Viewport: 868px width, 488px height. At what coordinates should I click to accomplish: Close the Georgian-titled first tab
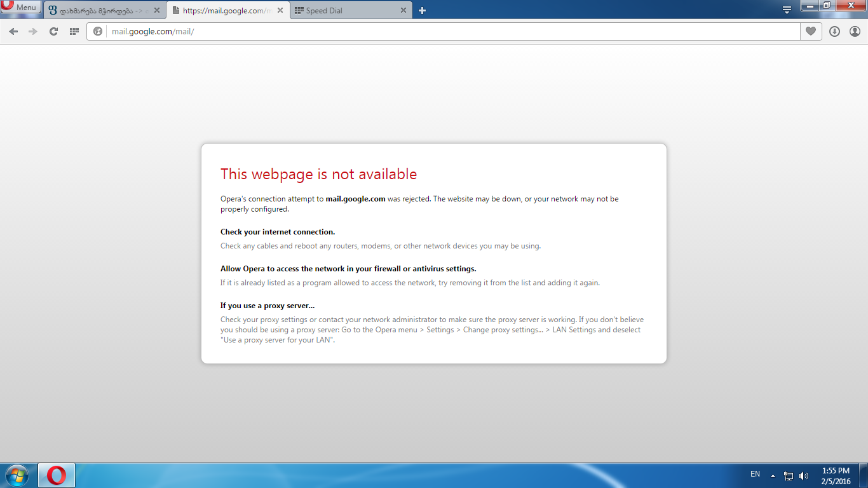156,10
